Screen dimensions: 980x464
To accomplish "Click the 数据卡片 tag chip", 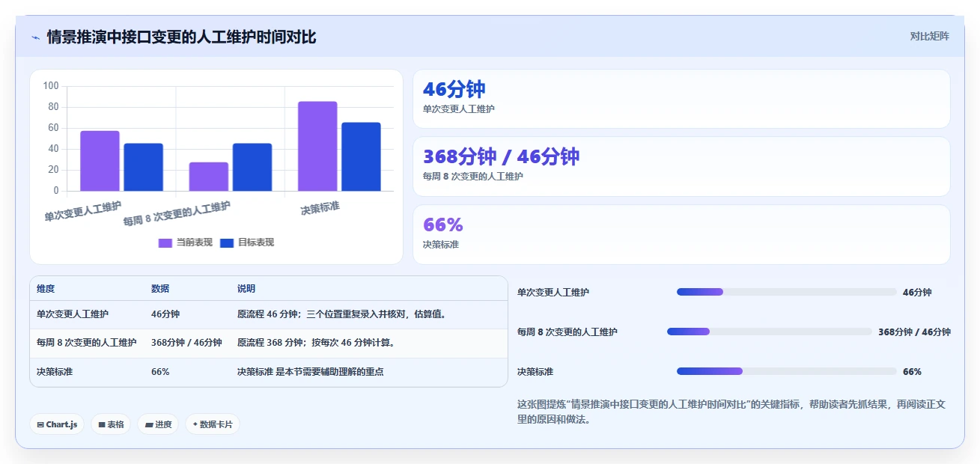I will point(213,424).
